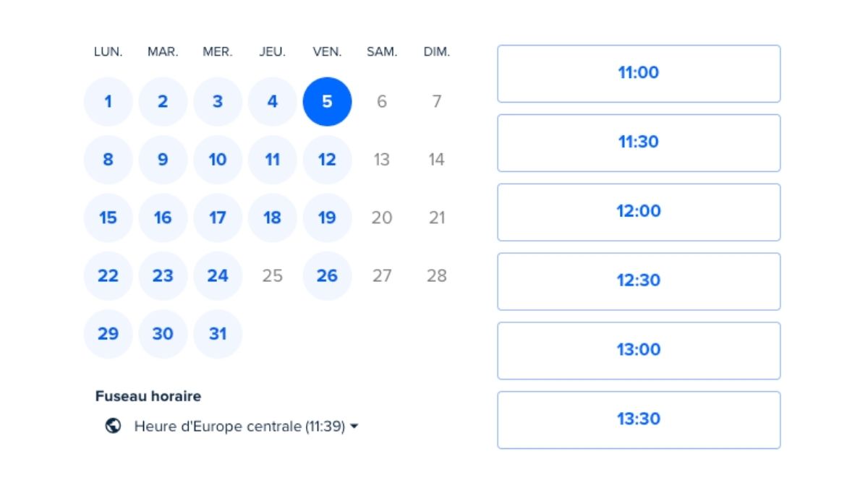Image resolution: width=868 pixels, height=488 pixels.
Task: Click the globe icon beside timezone
Action: point(113,427)
